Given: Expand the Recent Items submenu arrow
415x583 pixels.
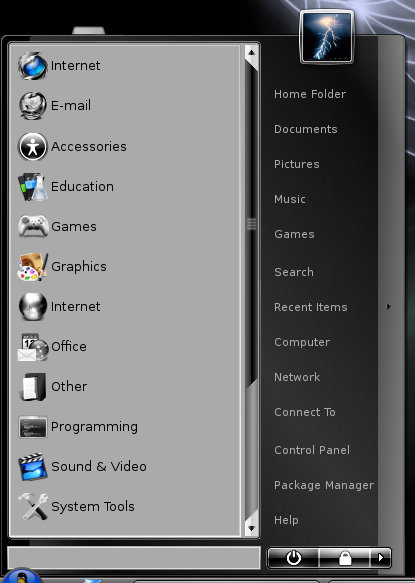Looking at the screenshot, I should tap(389, 307).
